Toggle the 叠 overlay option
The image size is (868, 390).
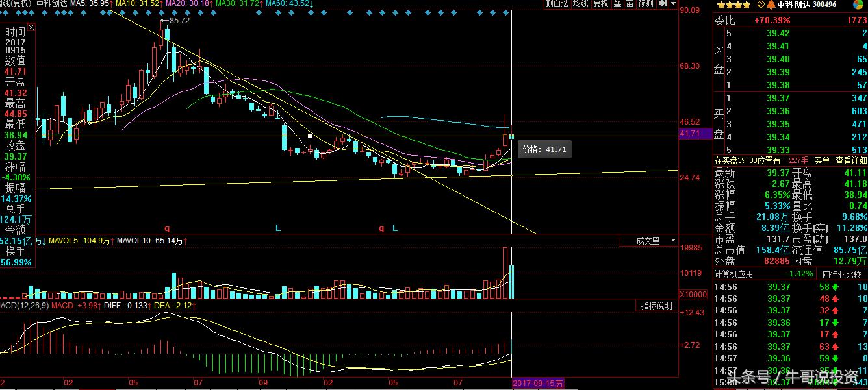click(617, 4)
